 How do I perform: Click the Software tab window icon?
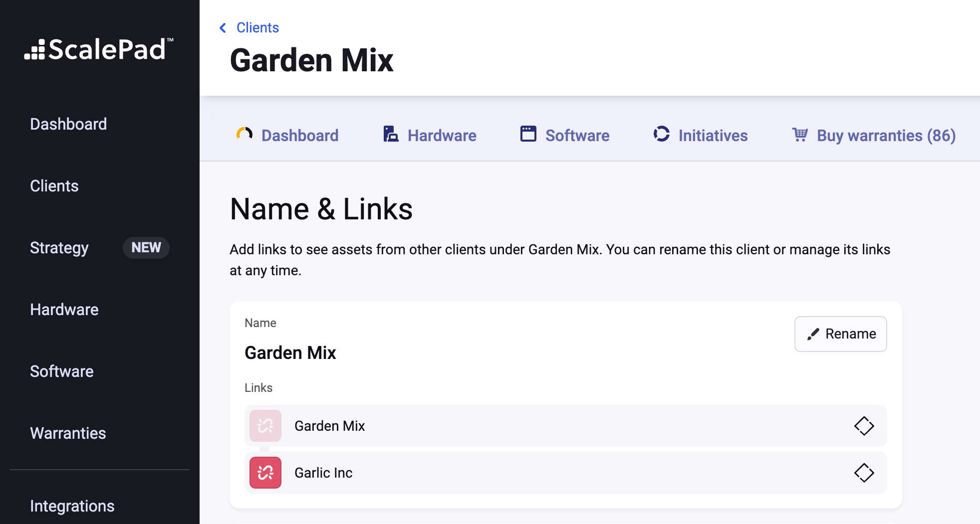click(528, 134)
